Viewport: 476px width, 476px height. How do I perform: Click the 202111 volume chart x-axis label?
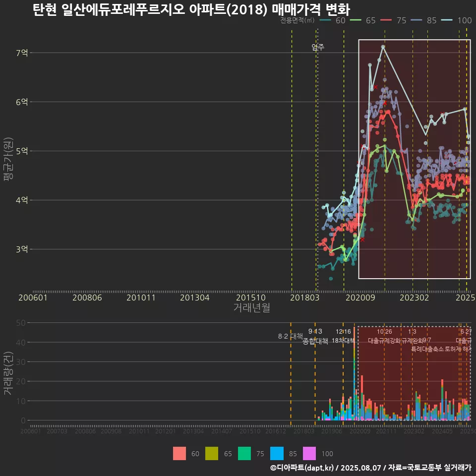[x=386, y=431]
